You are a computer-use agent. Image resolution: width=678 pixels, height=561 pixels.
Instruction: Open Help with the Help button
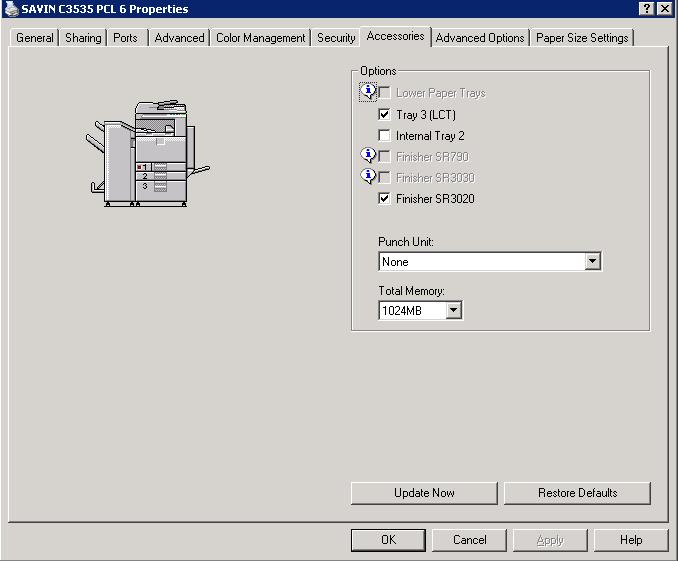(x=631, y=540)
